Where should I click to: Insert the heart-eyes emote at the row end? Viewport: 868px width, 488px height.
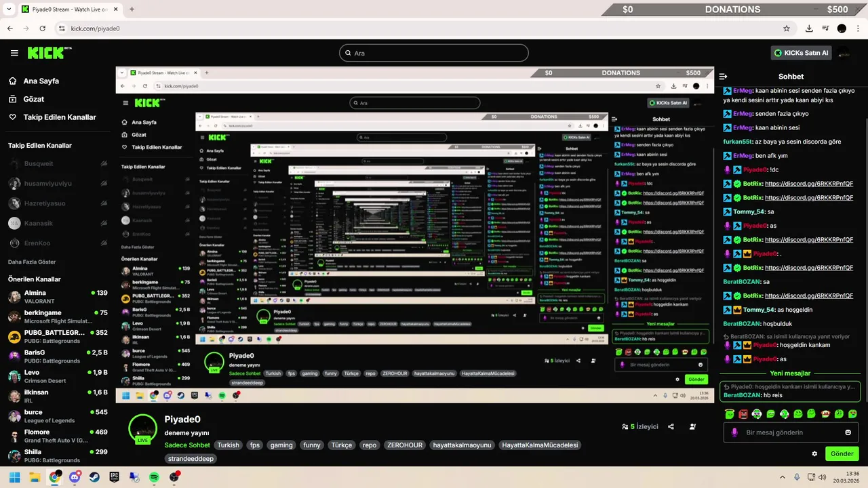pyautogui.click(x=852, y=414)
